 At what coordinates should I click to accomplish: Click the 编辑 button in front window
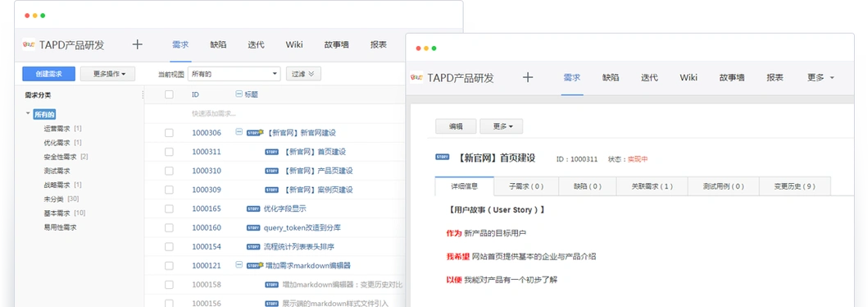tap(456, 126)
